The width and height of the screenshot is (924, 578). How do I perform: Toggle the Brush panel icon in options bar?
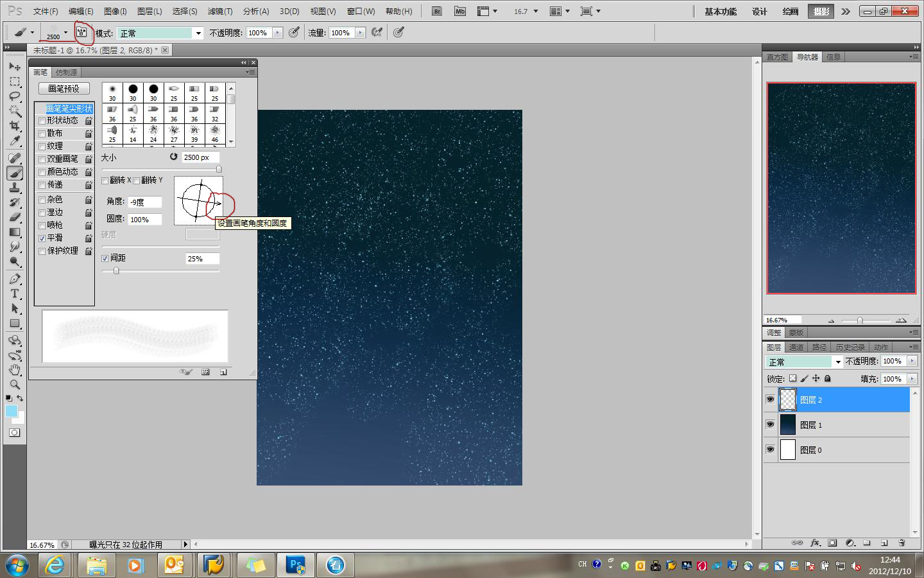coord(81,32)
